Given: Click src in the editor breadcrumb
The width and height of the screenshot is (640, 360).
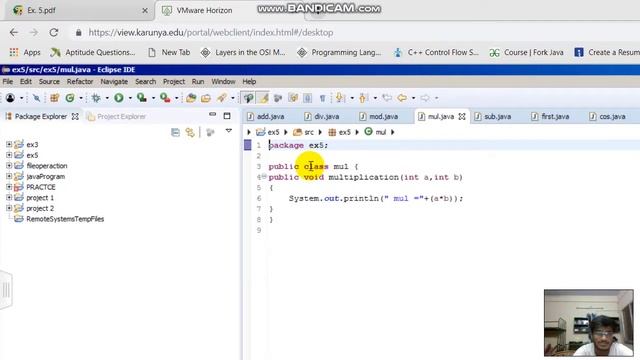Looking at the screenshot, I should pyautogui.click(x=309, y=132).
